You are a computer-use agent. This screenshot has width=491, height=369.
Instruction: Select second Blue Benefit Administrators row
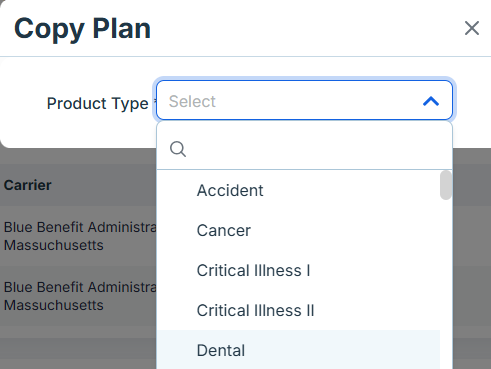(78, 296)
